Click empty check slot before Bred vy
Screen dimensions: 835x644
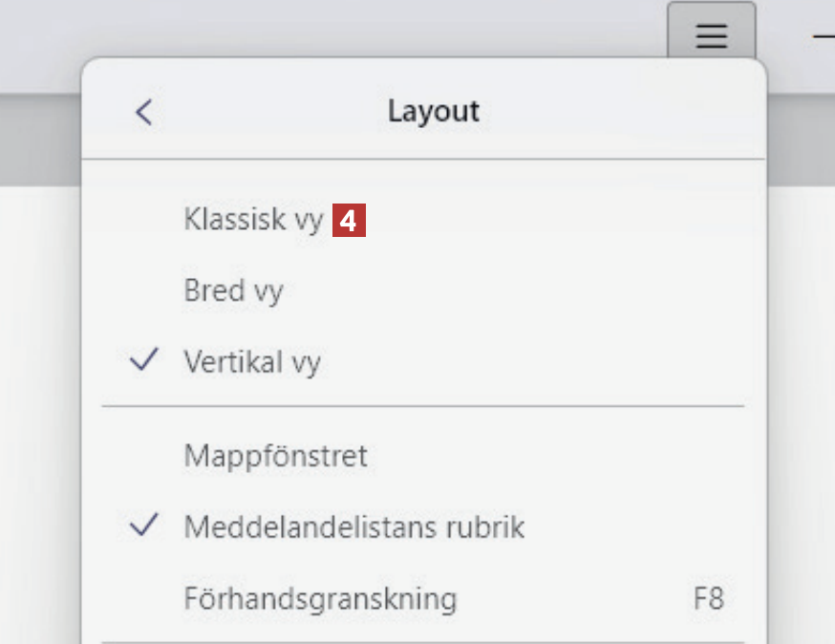(143, 290)
